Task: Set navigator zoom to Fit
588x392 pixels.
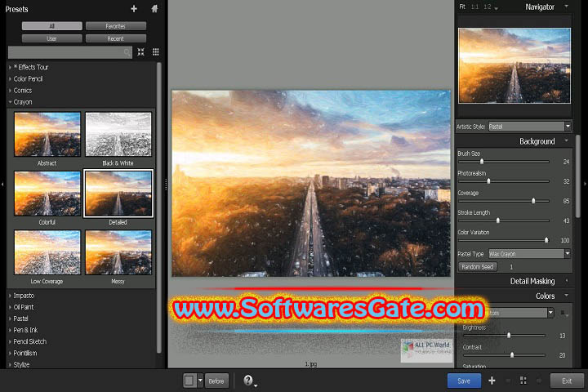Action: click(462, 7)
